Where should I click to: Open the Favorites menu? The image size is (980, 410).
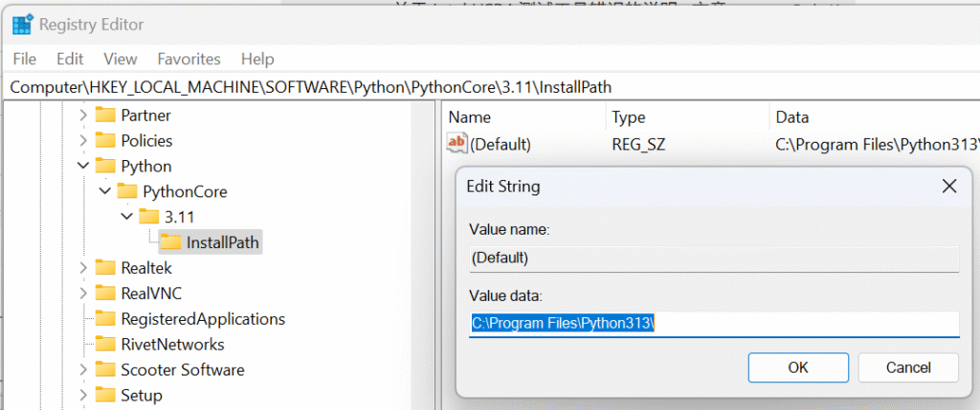[189, 58]
